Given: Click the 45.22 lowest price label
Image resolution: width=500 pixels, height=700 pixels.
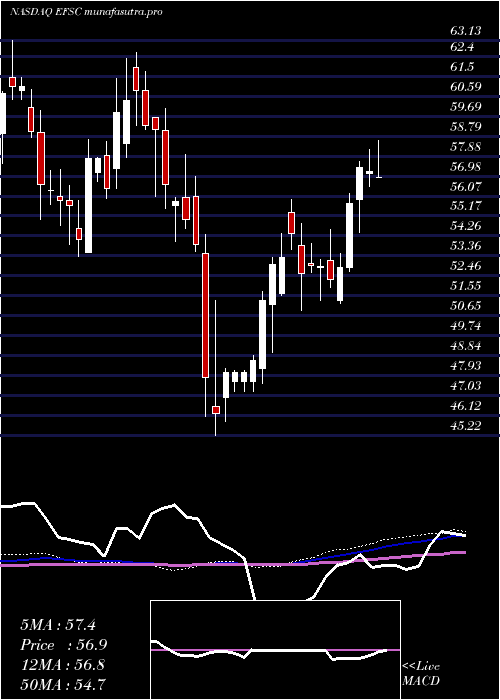Looking at the screenshot, I should (466, 426).
